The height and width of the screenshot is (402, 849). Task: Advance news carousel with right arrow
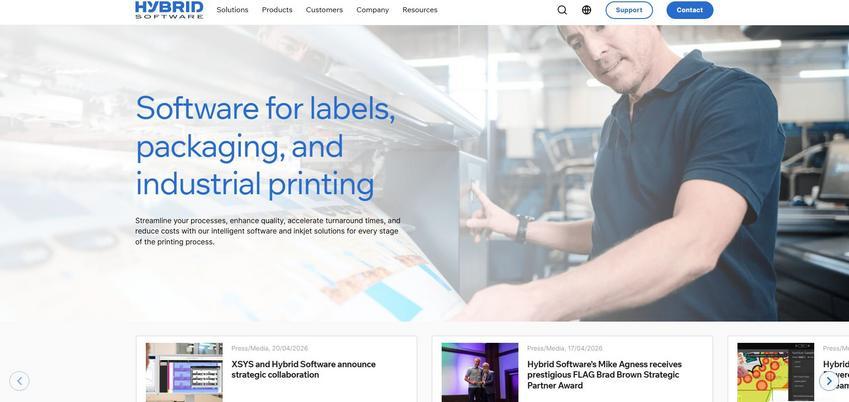(828, 381)
